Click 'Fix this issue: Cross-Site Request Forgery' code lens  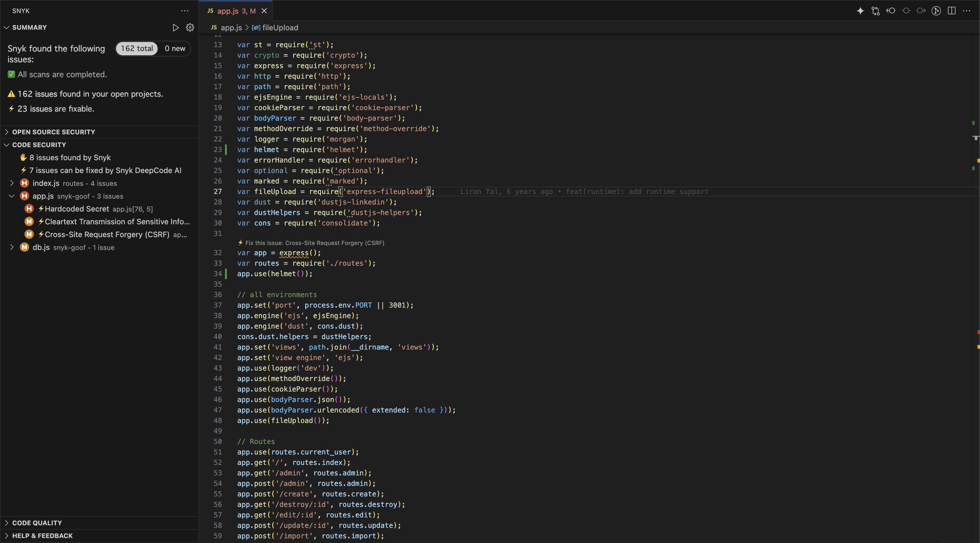(314, 243)
